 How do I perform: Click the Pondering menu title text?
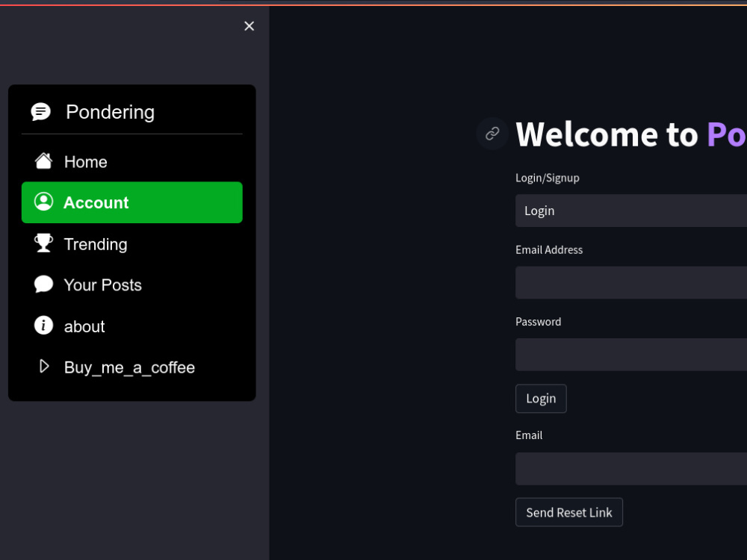(110, 113)
